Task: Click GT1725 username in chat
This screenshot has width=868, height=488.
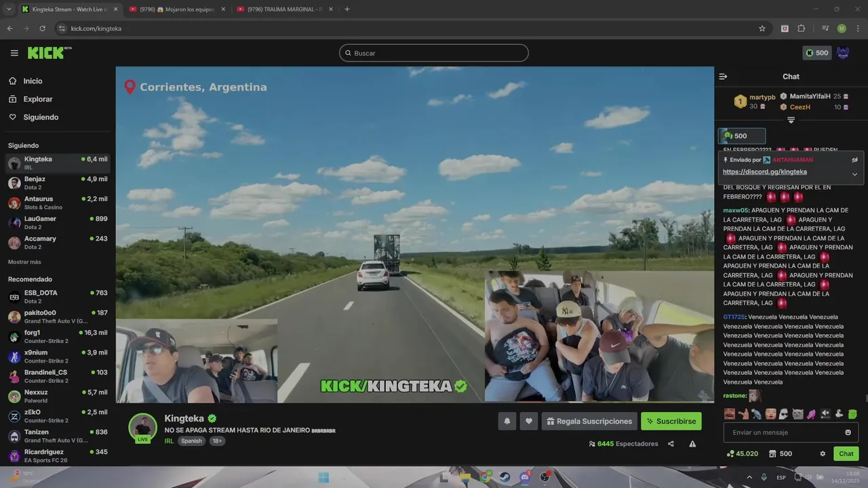Action: click(x=734, y=317)
